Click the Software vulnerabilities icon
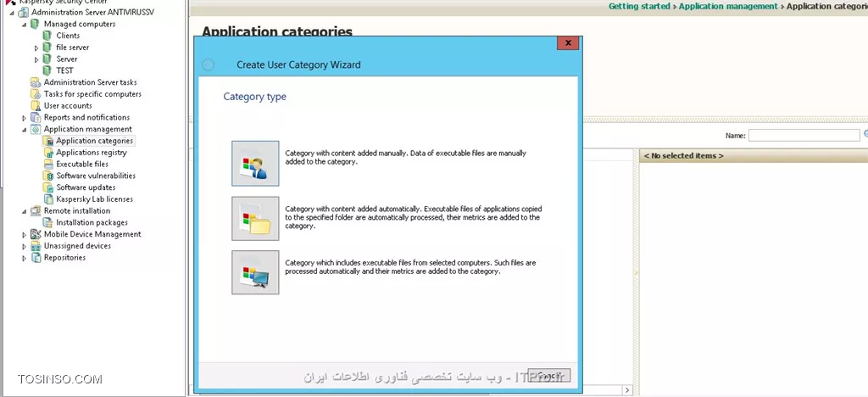Viewport: 868px width, 397px height. [47, 176]
